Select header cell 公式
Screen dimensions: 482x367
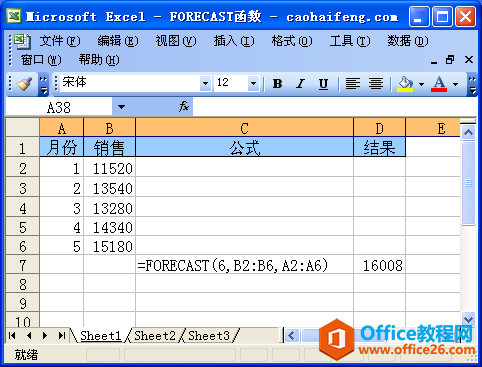(245, 147)
